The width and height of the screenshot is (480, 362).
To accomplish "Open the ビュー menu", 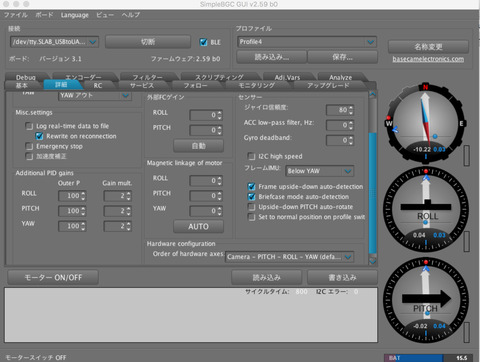I will 105,15.
